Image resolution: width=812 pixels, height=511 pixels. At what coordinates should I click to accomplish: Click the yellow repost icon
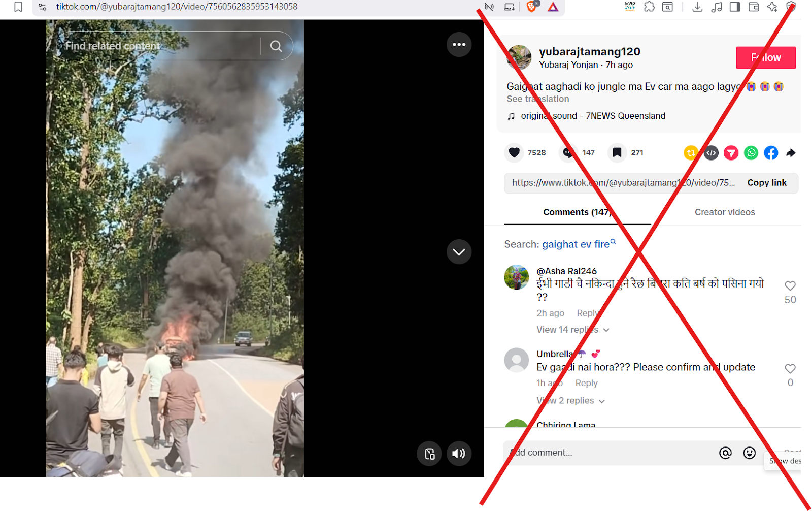coord(691,153)
